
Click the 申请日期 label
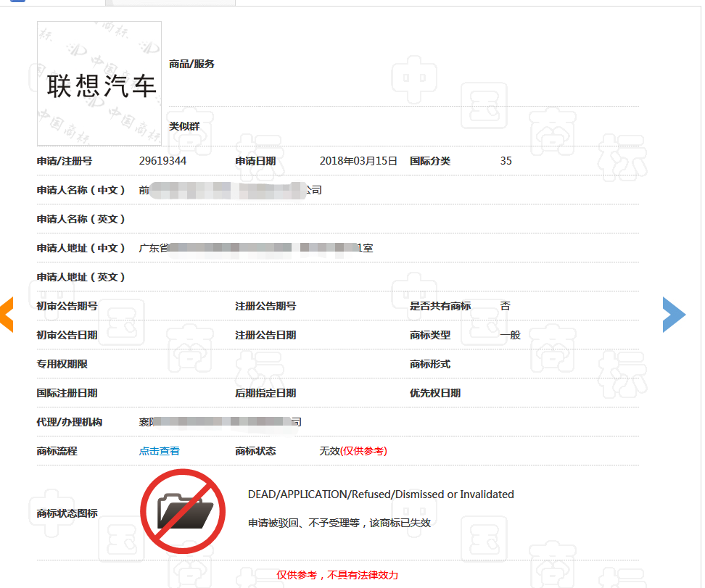(255, 161)
